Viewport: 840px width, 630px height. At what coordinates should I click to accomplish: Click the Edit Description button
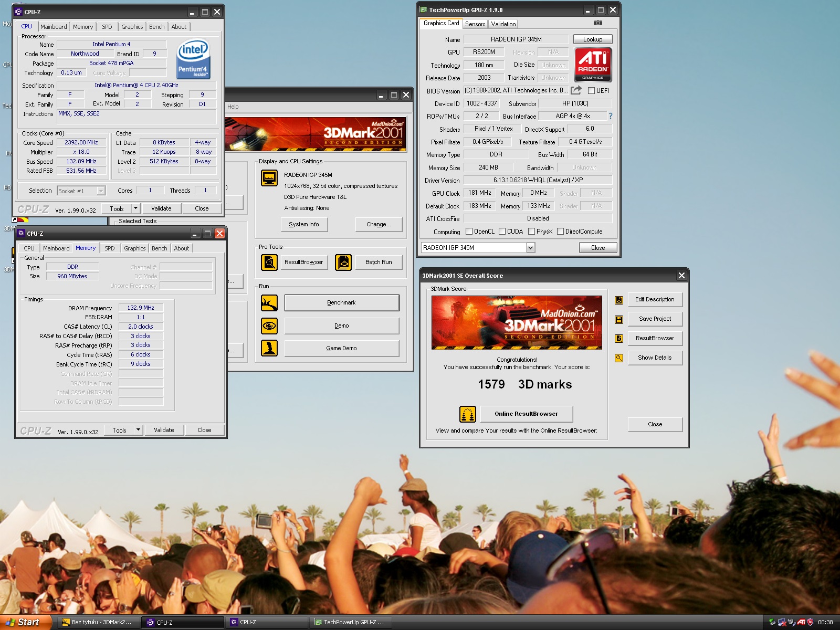point(655,300)
